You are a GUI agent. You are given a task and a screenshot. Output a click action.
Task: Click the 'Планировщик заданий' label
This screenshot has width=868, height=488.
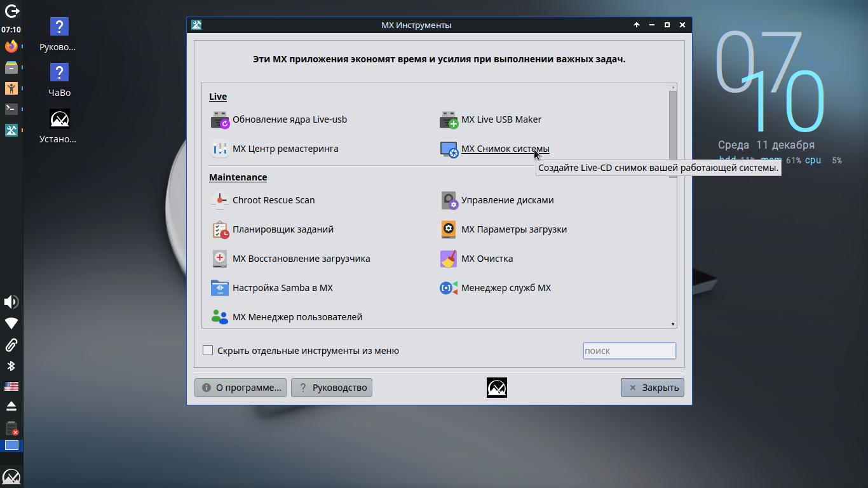coord(283,229)
